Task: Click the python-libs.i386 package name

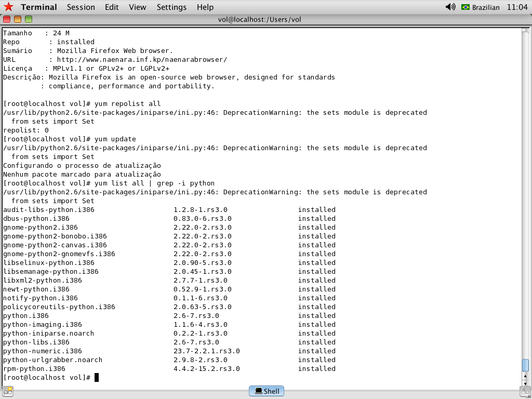Action: (x=36, y=342)
